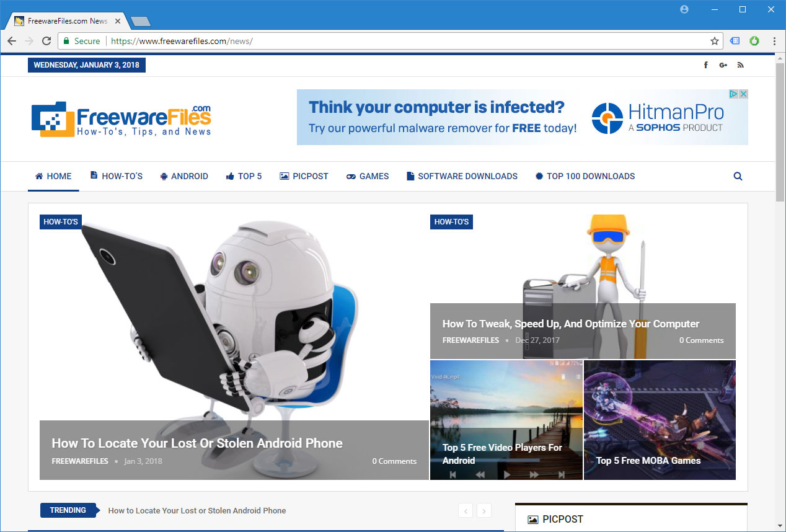The height and width of the screenshot is (532, 786).
Task: Click the green extension icon in toolbar
Action: pos(754,41)
